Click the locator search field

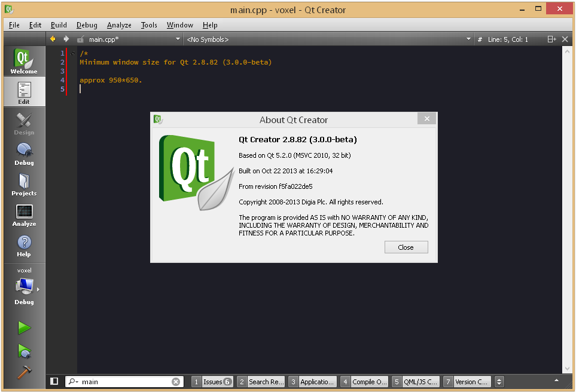[x=124, y=382]
